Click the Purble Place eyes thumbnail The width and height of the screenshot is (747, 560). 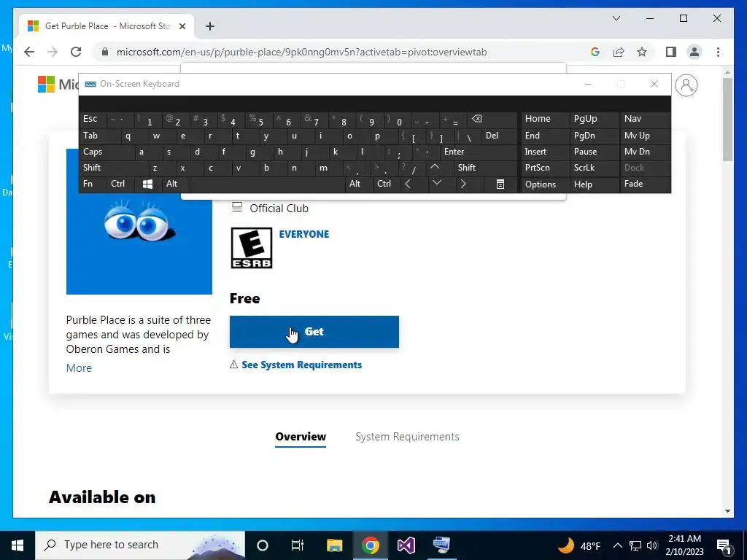(x=139, y=222)
